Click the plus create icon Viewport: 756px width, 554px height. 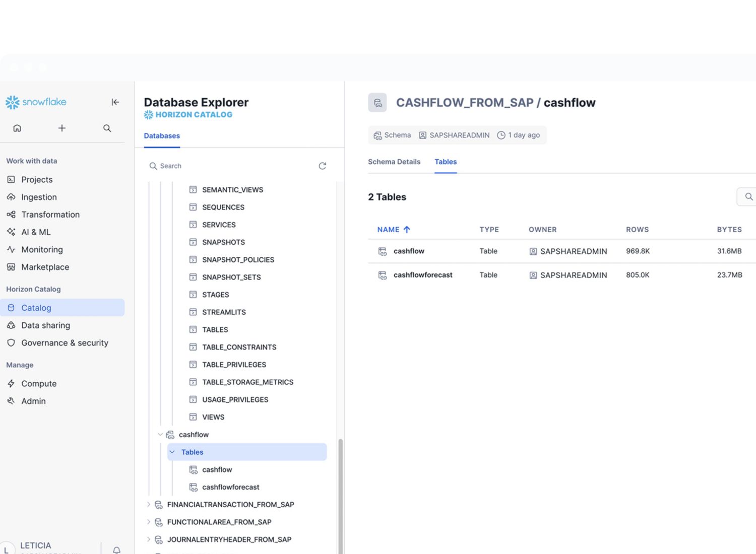[62, 128]
